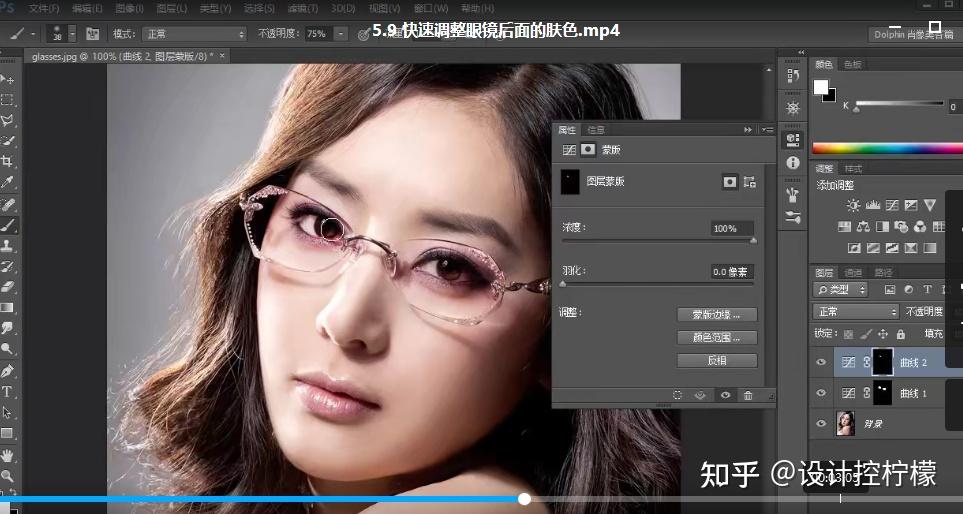Click the video progress bar handle
This screenshot has width=963, height=514.
coord(524,499)
